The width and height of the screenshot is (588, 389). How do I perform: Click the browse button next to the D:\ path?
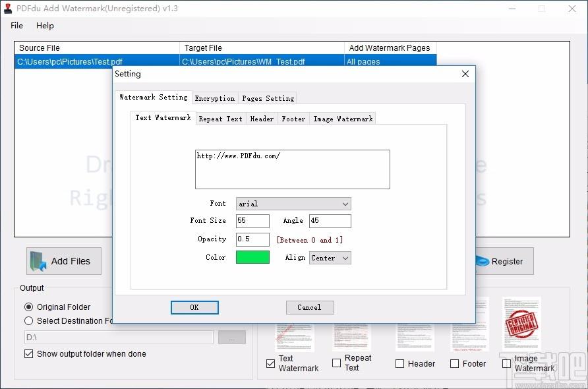click(232, 337)
